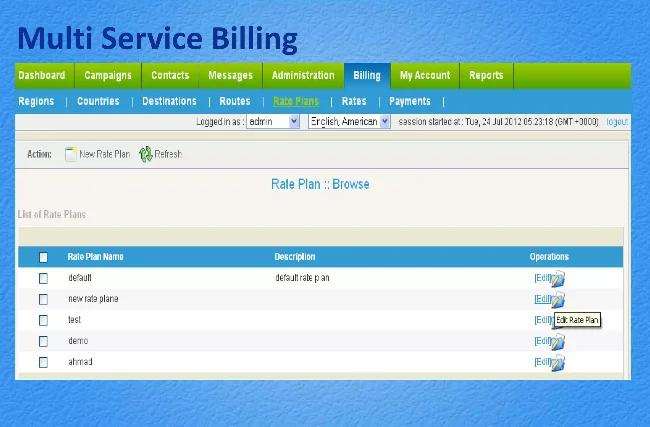This screenshot has height=427, width=650.
Task: Click the green Refresh arrows icon
Action: 146,154
